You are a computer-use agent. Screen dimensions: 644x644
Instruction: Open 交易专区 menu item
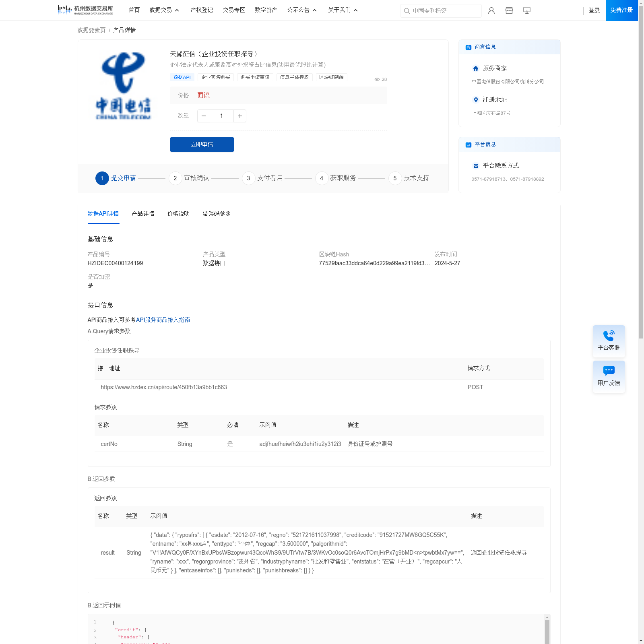[234, 10]
